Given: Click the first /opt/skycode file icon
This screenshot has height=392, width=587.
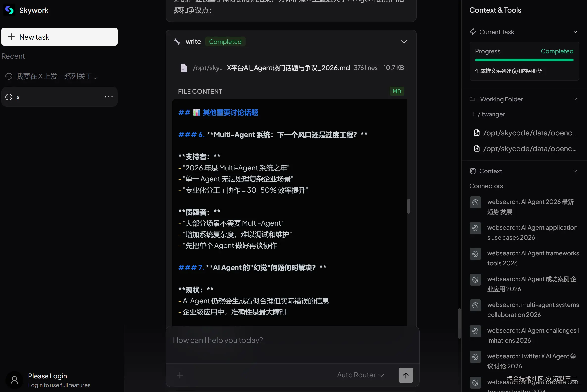Looking at the screenshot, I should tap(476, 133).
